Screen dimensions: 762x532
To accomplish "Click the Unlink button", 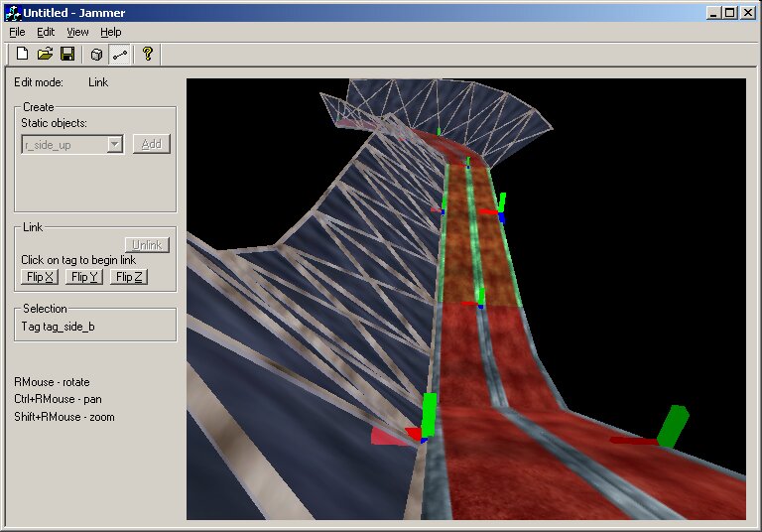I will click(148, 245).
